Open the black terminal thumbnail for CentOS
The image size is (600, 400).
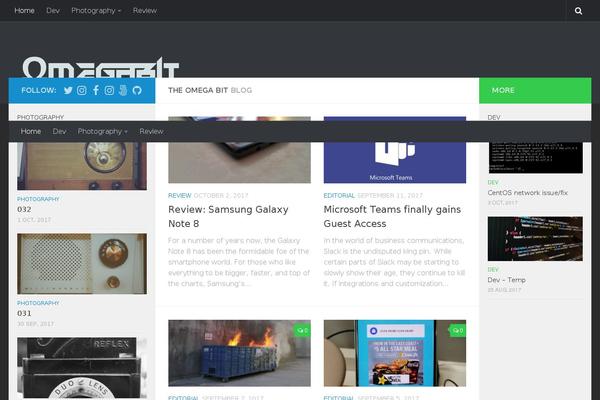pos(535,158)
